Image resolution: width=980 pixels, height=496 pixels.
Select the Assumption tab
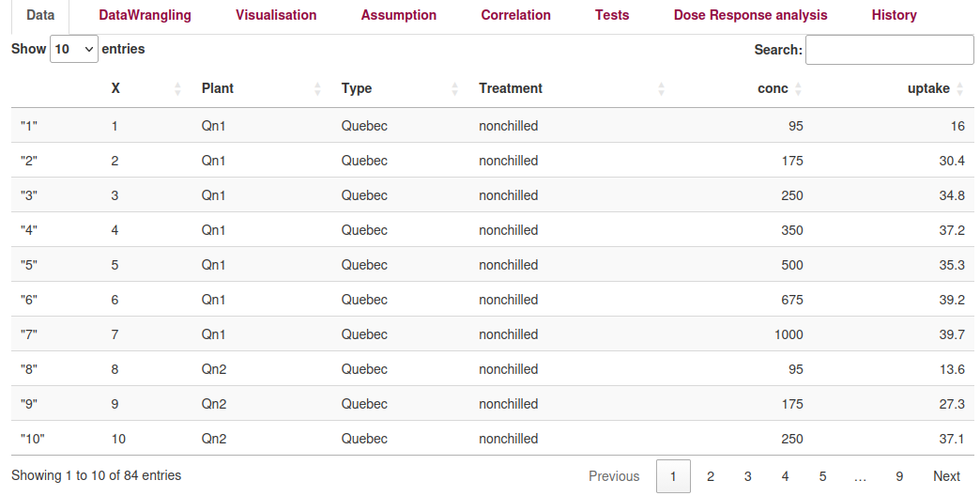(399, 15)
